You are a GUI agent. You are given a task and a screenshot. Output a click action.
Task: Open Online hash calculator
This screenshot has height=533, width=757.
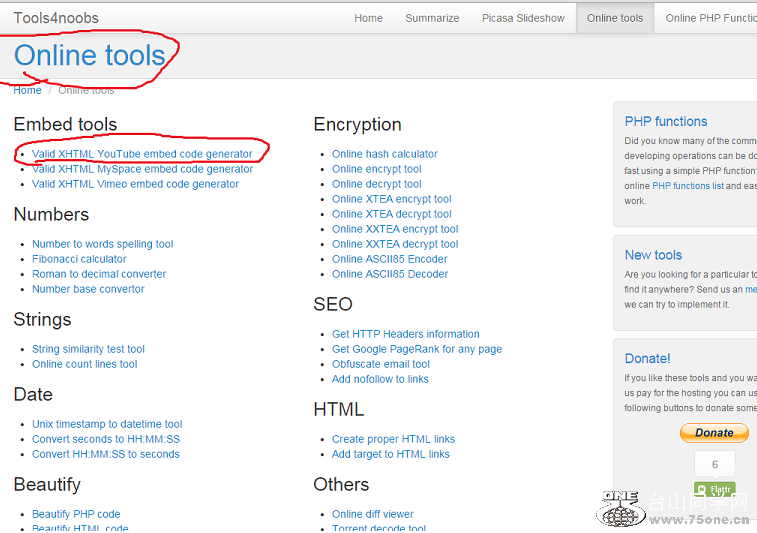point(384,154)
